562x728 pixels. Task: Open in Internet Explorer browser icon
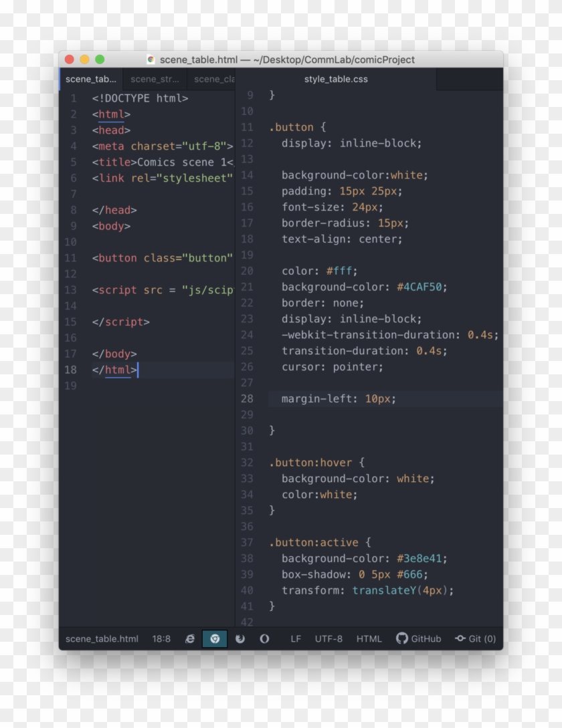coord(190,638)
